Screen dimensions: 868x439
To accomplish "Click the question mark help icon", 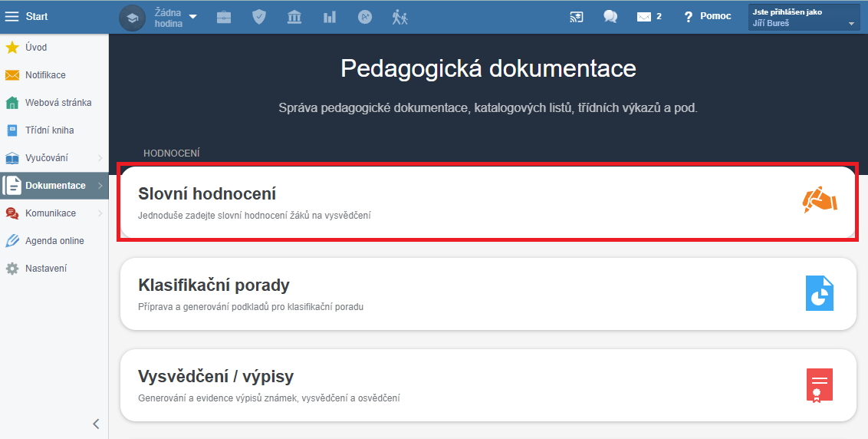I will pos(688,17).
